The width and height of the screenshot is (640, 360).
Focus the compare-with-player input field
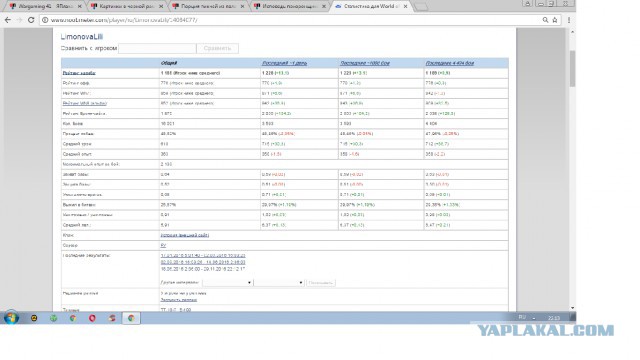[x=157, y=48]
